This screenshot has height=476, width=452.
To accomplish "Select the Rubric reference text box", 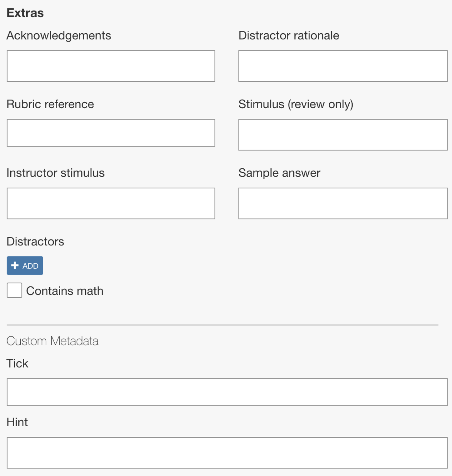I will pyautogui.click(x=111, y=133).
